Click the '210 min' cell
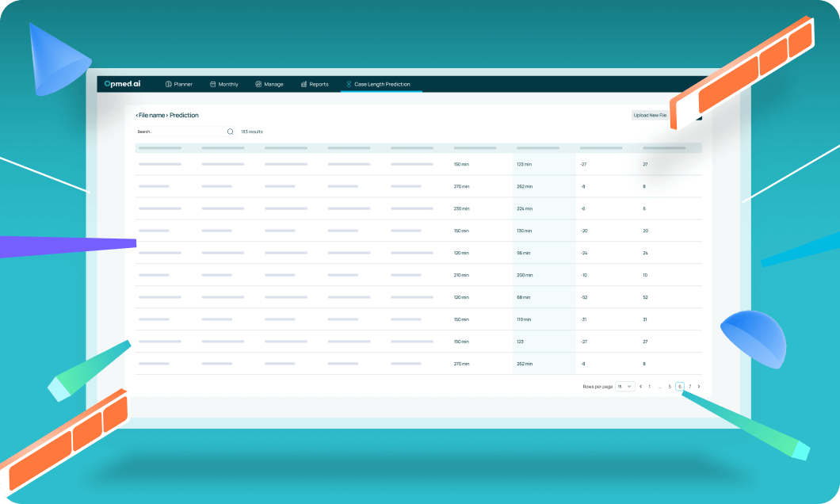Image resolution: width=840 pixels, height=504 pixels. point(461,275)
